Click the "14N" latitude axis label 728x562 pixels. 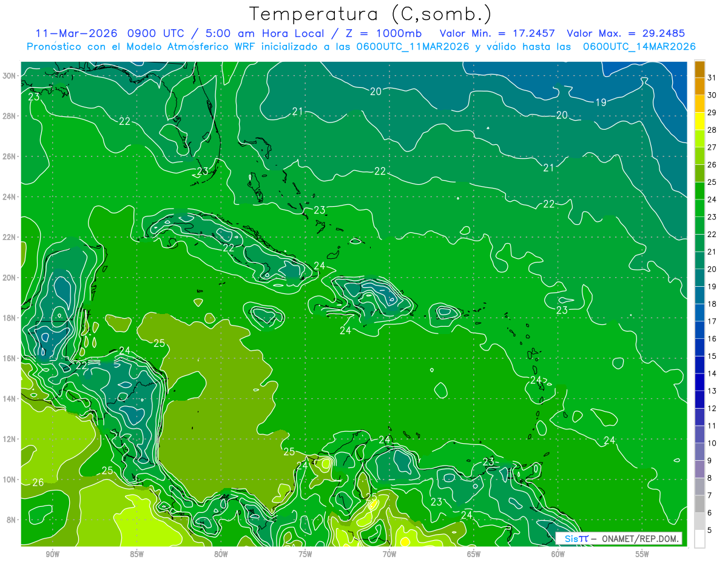click(9, 399)
